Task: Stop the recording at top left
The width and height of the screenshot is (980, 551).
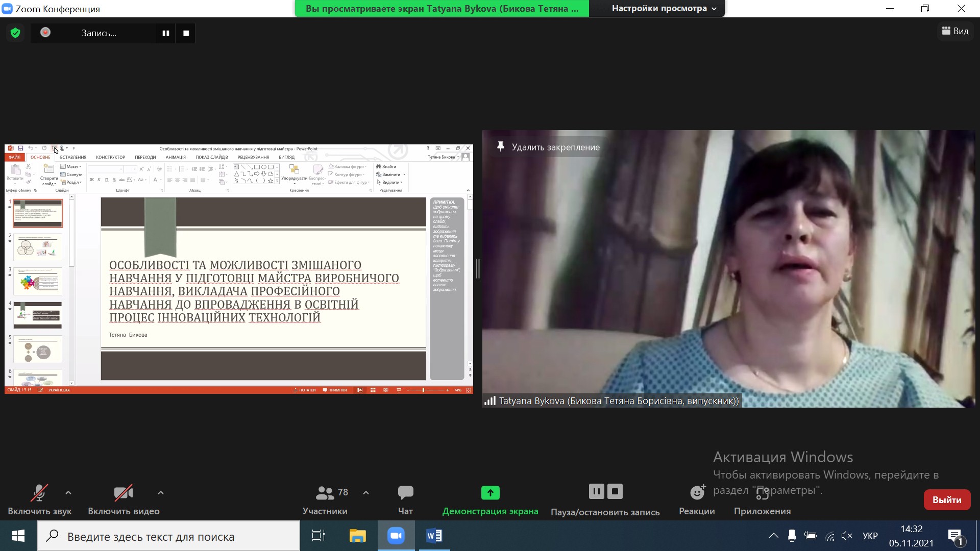Action: coord(186,33)
